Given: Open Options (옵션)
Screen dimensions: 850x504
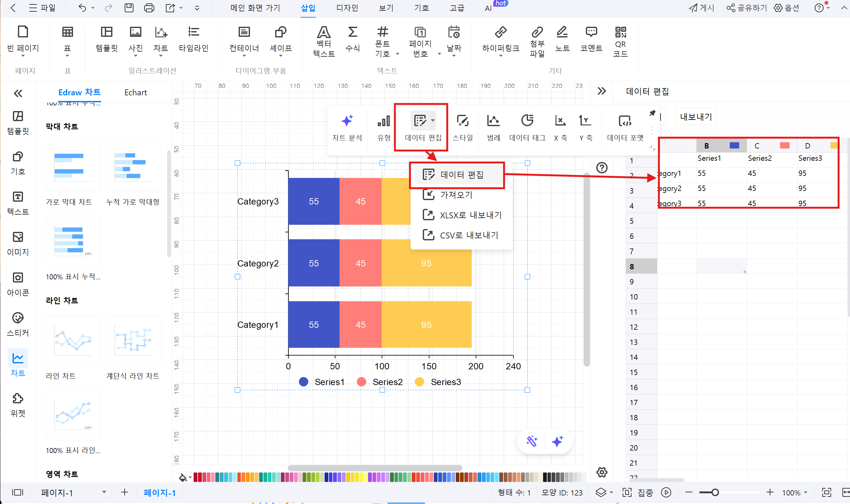Looking at the screenshot, I should [x=786, y=8].
